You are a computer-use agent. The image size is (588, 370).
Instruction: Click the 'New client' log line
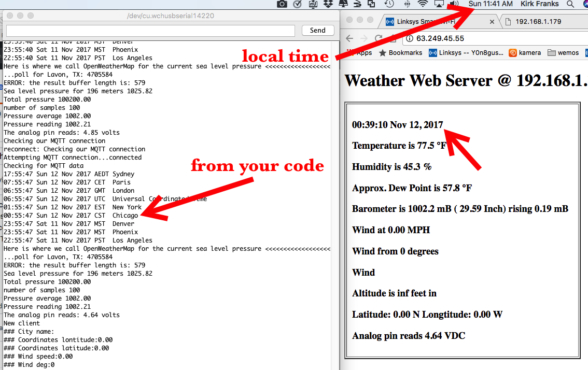[22, 323]
